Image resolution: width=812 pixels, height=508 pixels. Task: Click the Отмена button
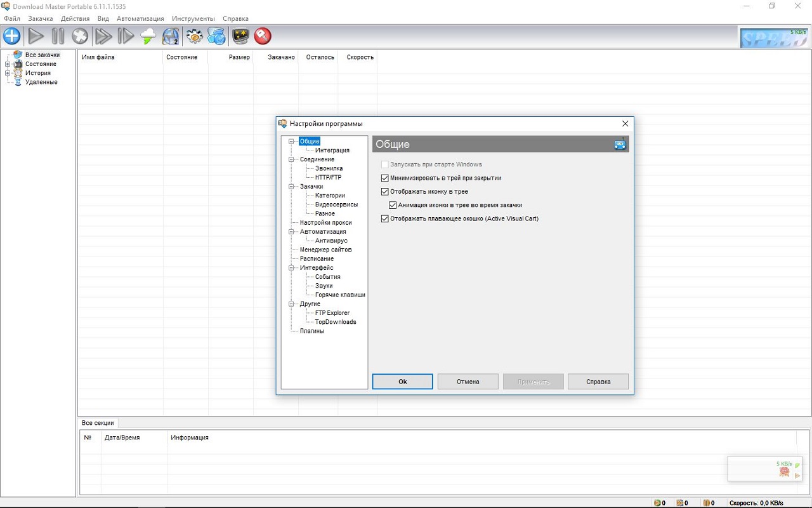[468, 382]
